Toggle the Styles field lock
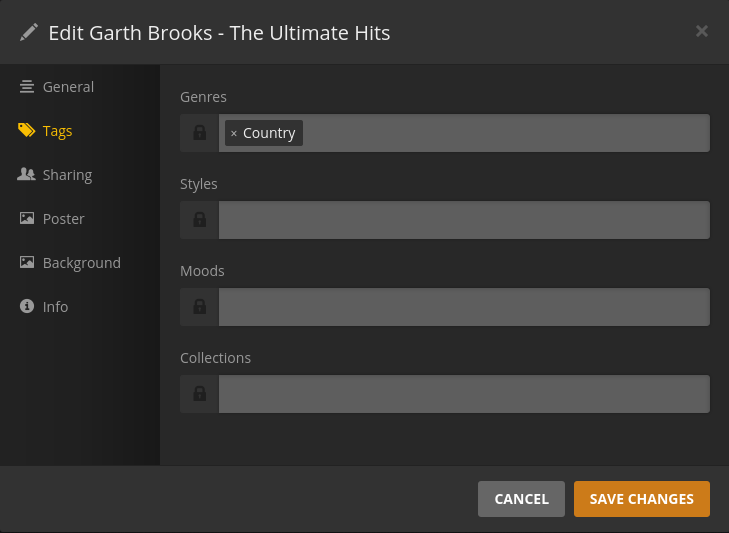The image size is (729, 533). (200, 220)
